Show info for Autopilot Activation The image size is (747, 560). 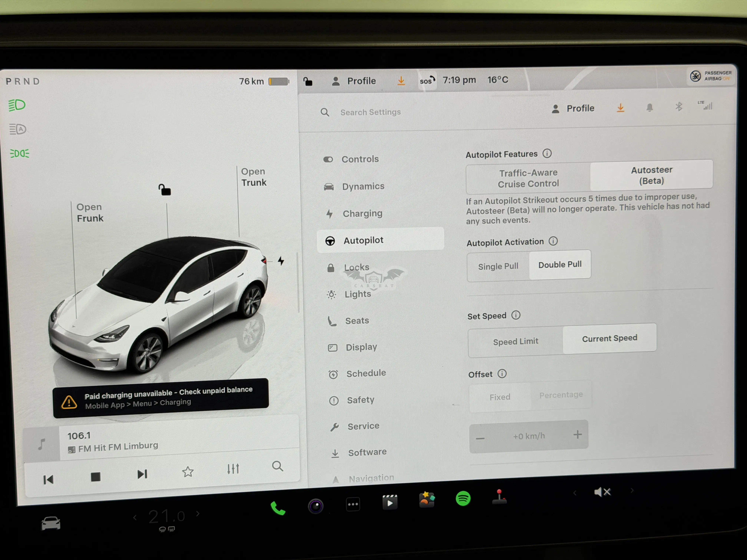click(553, 241)
